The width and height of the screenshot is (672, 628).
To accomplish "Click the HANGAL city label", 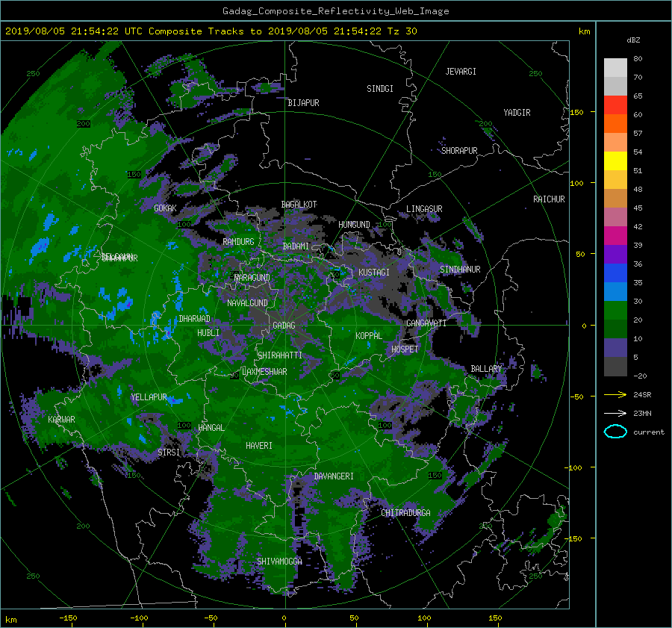I will pyautogui.click(x=211, y=428).
